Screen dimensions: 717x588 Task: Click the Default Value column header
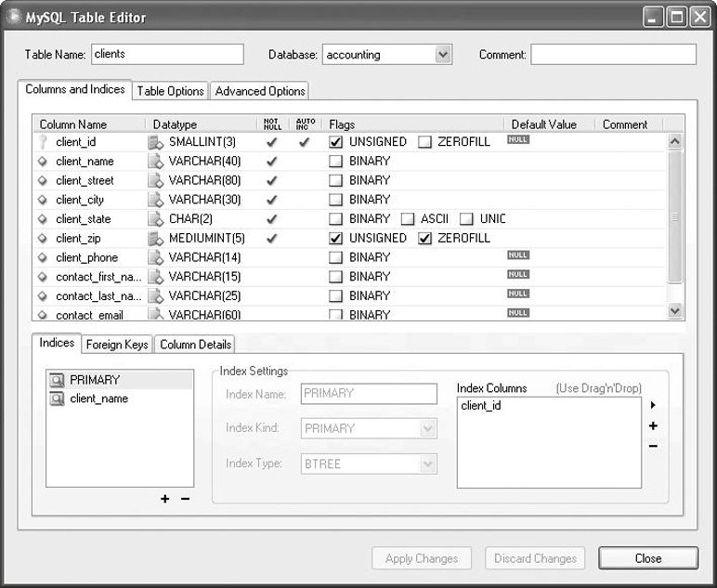click(549, 124)
